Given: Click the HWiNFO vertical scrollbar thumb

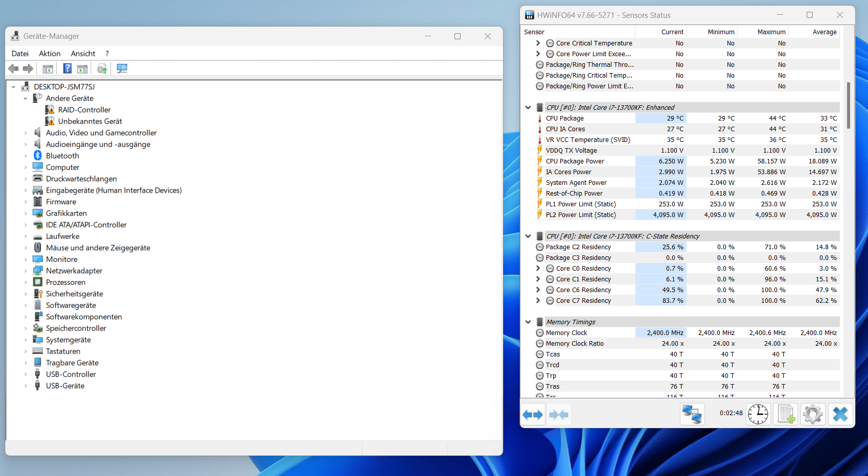Looking at the screenshot, I should [849, 105].
